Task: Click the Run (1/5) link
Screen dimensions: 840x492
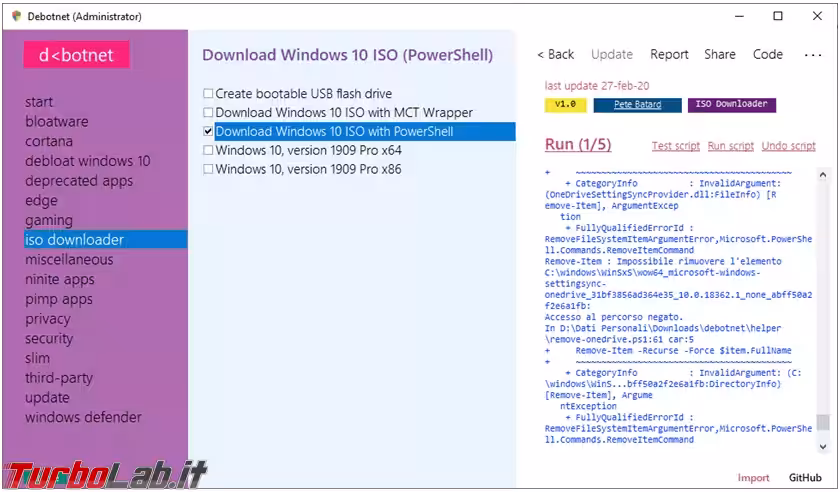Action: pos(577,145)
